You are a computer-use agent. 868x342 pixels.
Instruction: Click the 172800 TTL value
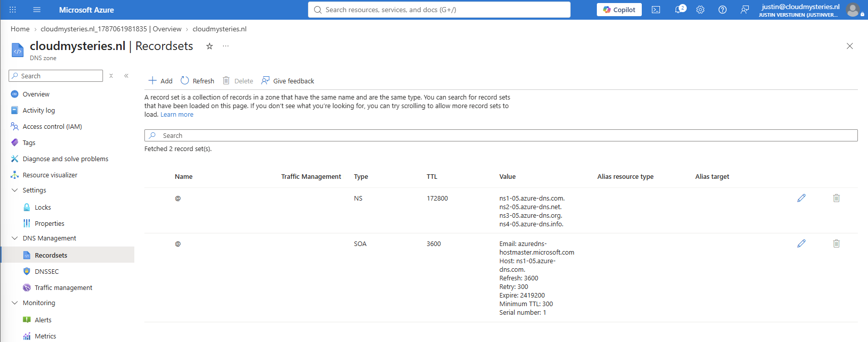tap(437, 199)
